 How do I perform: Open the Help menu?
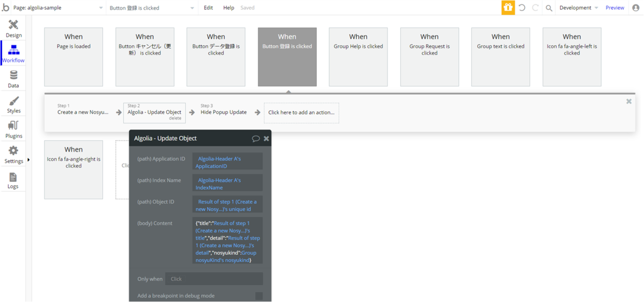click(x=229, y=8)
